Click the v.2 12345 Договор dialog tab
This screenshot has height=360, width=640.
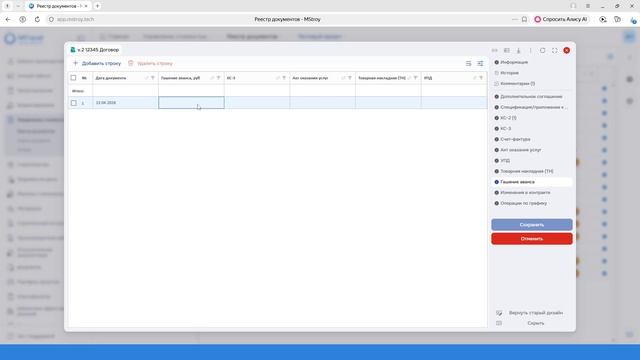coord(95,50)
